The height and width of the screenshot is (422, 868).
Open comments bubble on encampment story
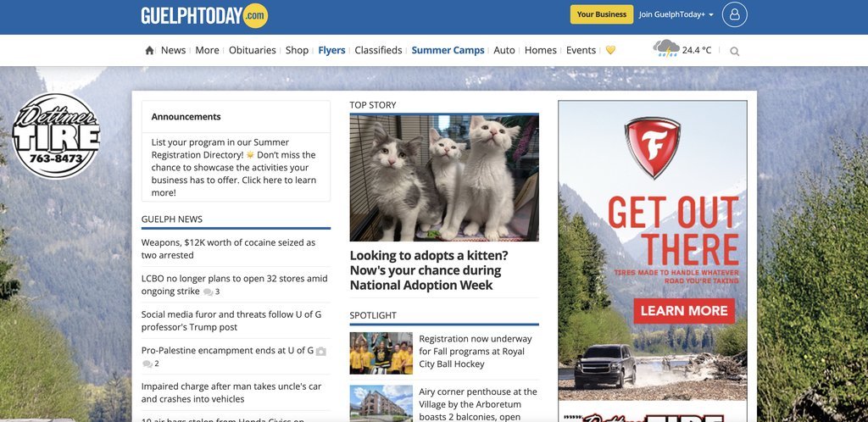[x=147, y=364]
